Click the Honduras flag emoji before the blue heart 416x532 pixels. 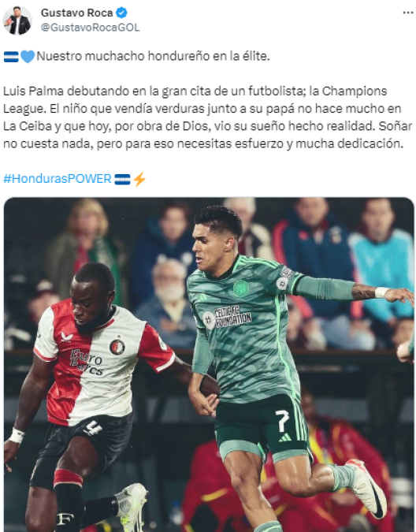[x=11, y=56]
